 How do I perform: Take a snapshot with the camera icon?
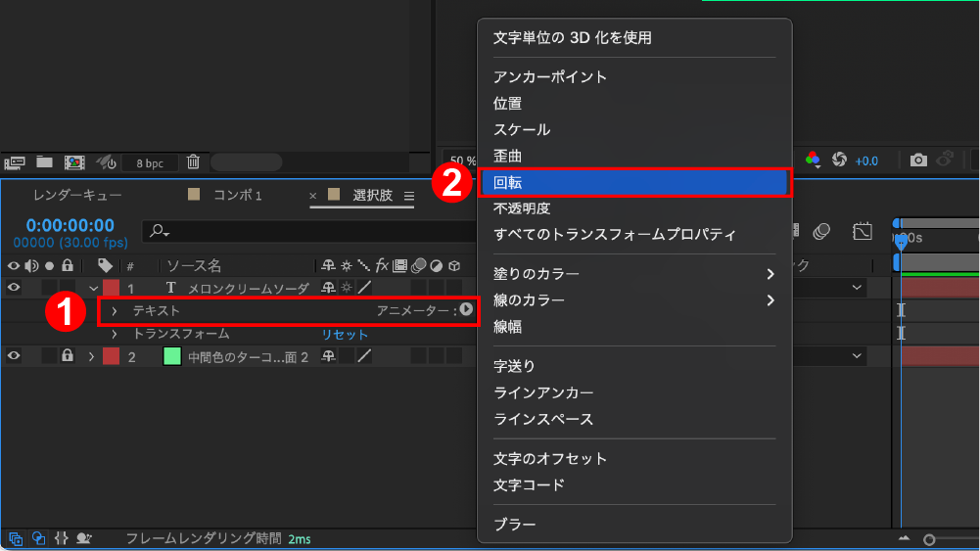(x=918, y=160)
